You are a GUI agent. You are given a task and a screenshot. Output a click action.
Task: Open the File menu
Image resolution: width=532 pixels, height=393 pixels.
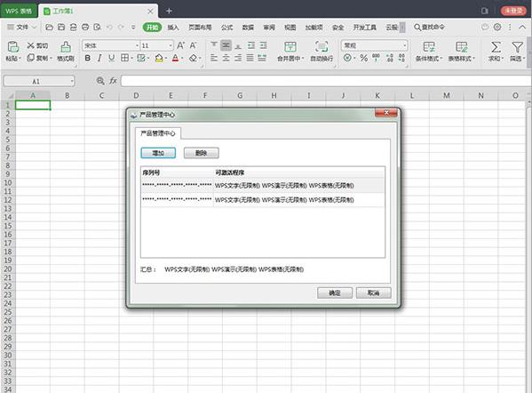pos(21,27)
